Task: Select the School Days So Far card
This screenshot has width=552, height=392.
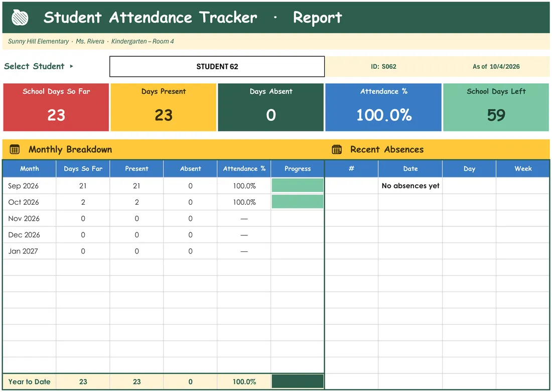Action: (56, 107)
